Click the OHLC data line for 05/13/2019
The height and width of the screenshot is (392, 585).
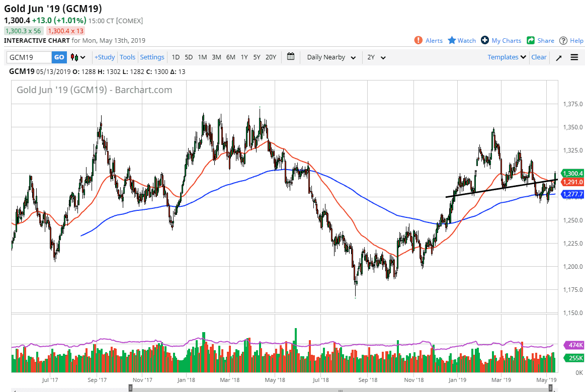click(97, 71)
